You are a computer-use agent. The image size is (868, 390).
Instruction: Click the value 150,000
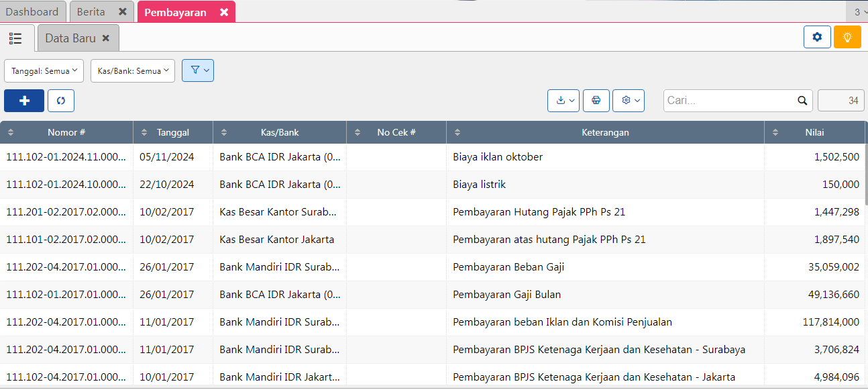pos(840,185)
